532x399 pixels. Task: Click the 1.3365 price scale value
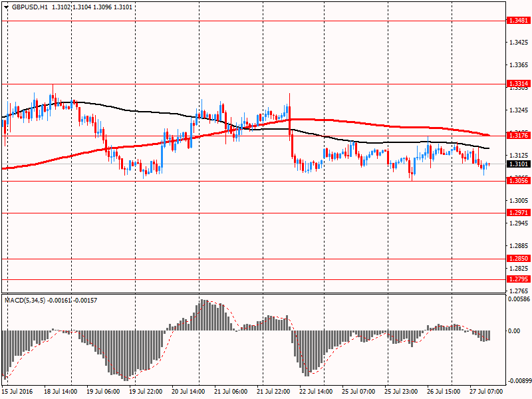click(x=519, y=65)
